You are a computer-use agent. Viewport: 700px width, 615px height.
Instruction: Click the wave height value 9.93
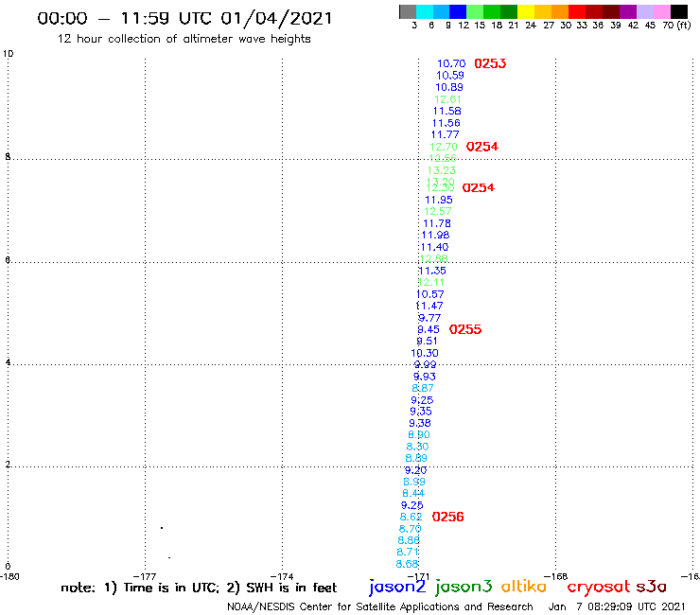click(424, 377)
